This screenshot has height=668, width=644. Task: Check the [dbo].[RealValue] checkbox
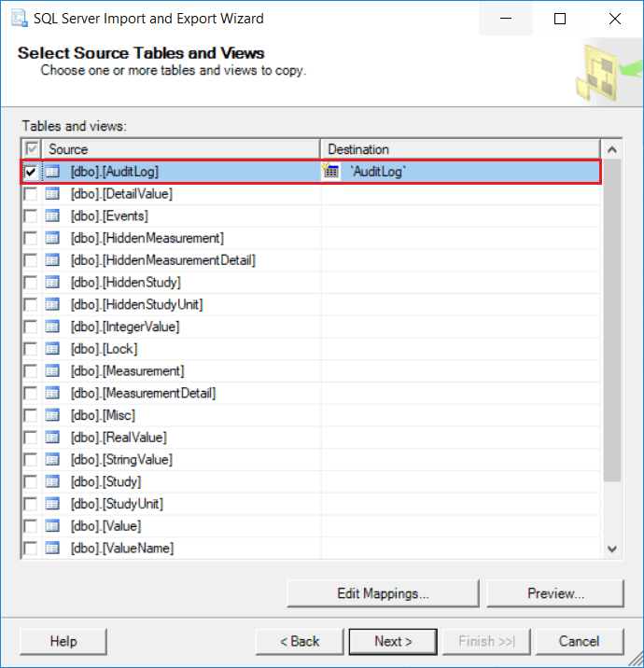tap(31, 438)
